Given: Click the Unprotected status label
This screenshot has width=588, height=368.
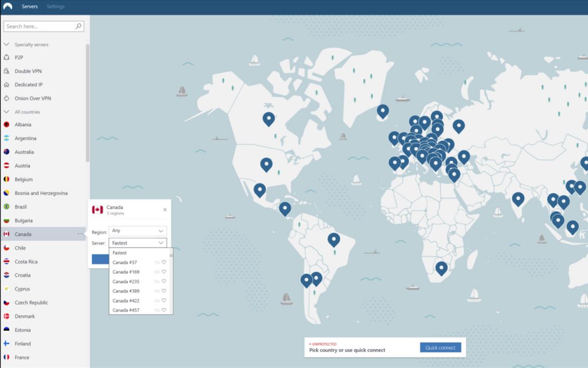Looking at the screenshot, I should click(324, 344).
